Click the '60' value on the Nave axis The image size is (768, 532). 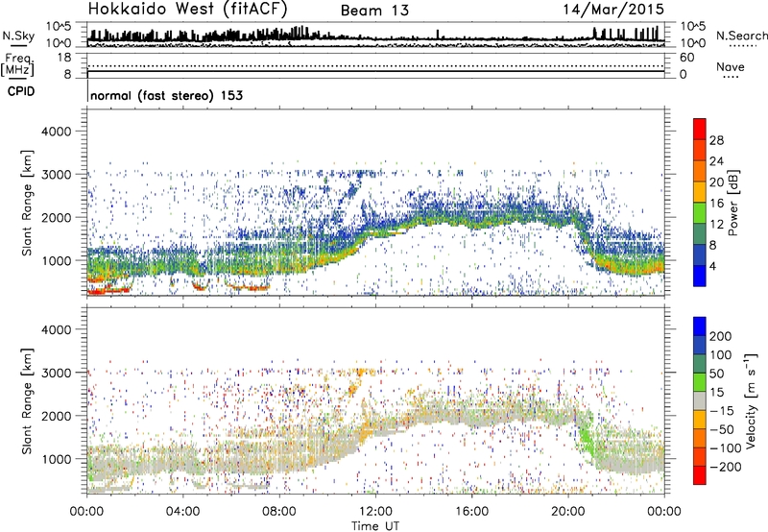coord(686,58)
